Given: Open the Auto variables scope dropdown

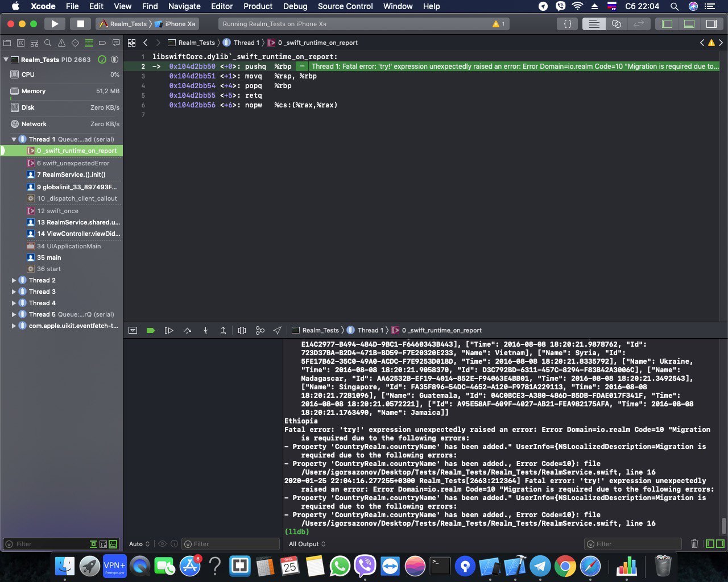Looking at the screenshot, I should pos(139,544).
